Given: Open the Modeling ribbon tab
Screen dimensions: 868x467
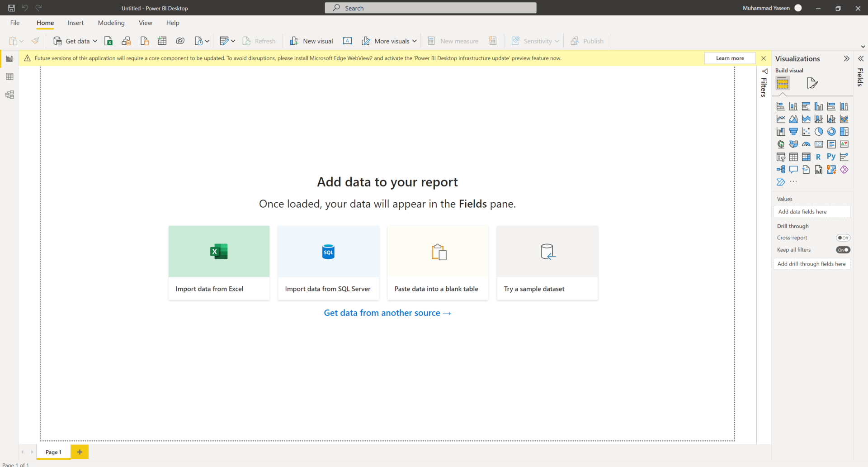Looking at the screenshot, I should [x=111, y=23].
